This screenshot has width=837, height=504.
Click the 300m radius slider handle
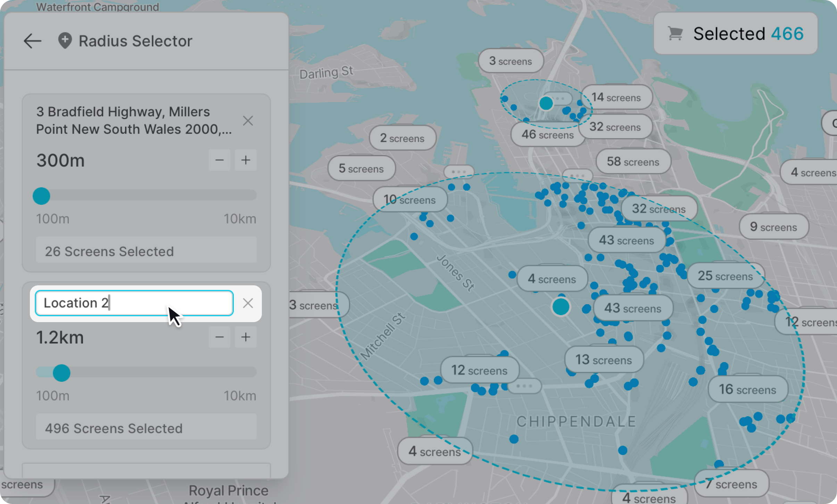41,196
